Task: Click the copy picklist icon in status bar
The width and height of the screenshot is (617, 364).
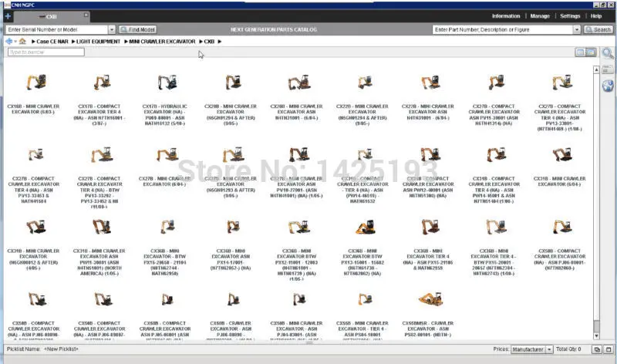Action: tap(597, 349)
